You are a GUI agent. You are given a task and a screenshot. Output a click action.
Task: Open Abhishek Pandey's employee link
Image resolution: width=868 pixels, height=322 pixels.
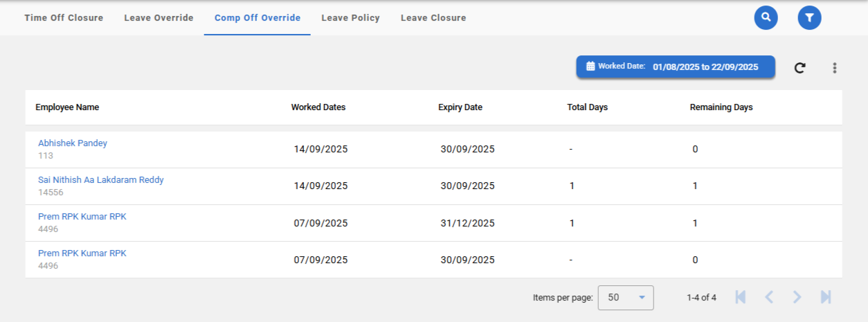(x=73, y=143)
